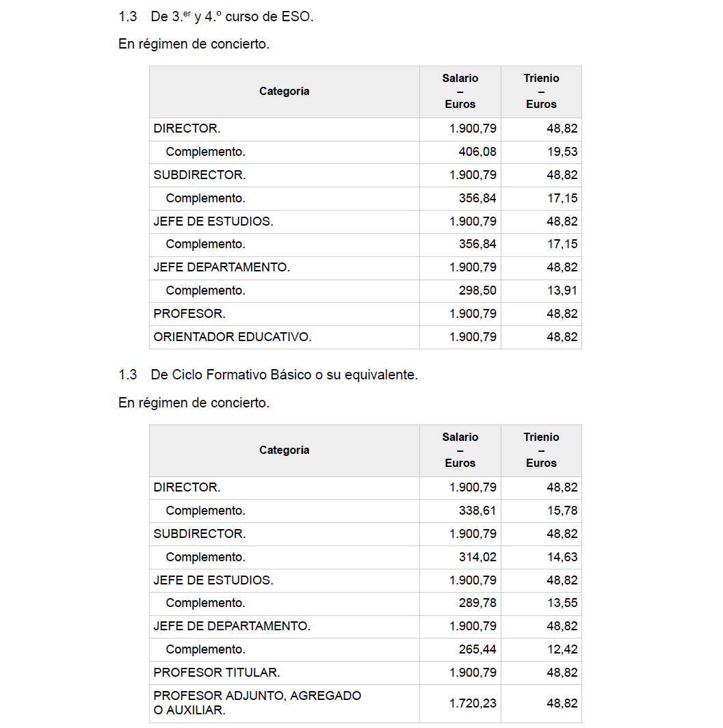Click the 406,08 salary complement value
Viewport: 723px width, 728px height.
pyautogui.click(x=477, y=152)
